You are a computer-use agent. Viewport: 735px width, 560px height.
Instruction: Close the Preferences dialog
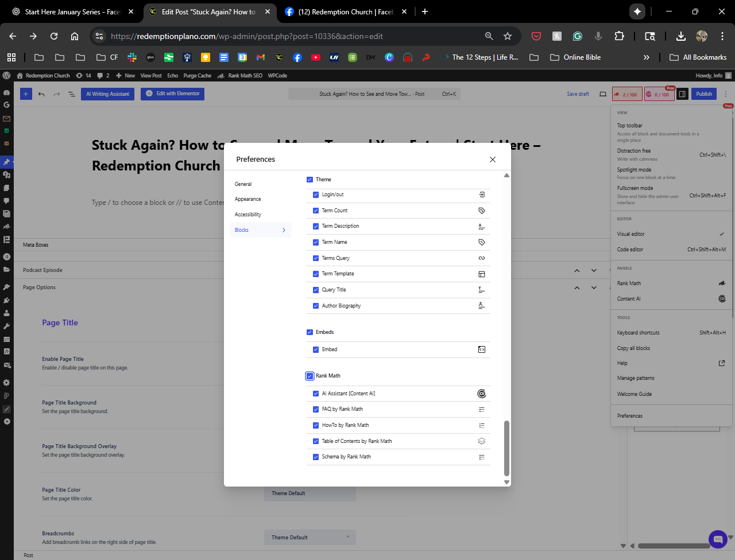492,160
